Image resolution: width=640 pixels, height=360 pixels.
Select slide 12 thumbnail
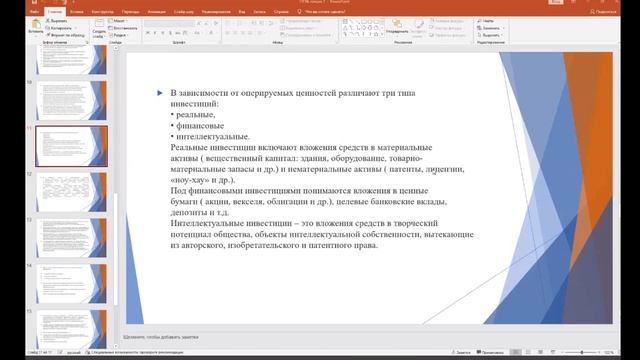(x=72, y=192)
